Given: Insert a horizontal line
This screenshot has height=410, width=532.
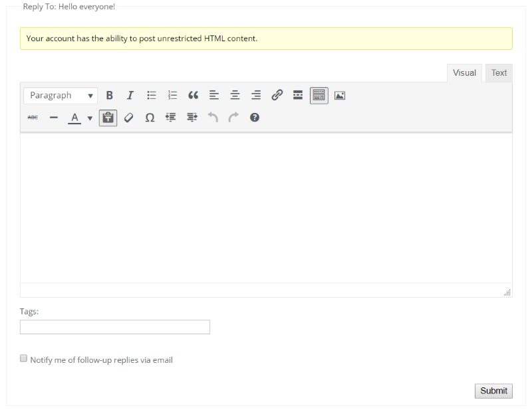Looking at the screenshot, I should pyautogui.click(x=54, y=118).
